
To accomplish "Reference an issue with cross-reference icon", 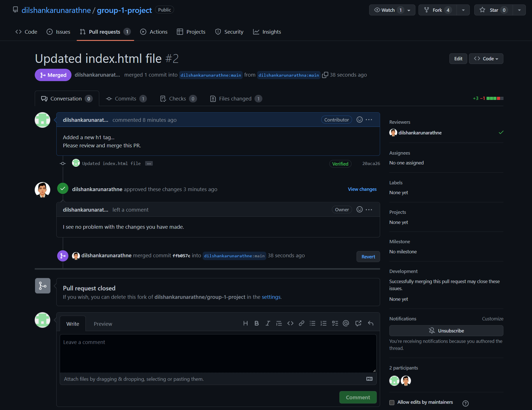I will point(358,323).
